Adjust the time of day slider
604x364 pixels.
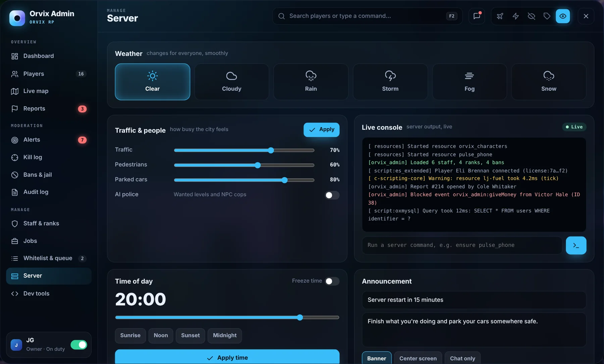coord(227,317)
